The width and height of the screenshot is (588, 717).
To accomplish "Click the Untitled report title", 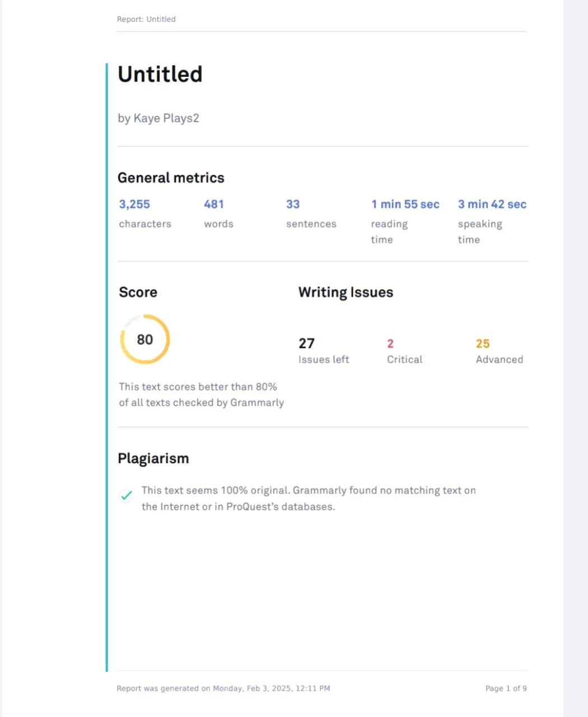I will (x=160, y=75).
